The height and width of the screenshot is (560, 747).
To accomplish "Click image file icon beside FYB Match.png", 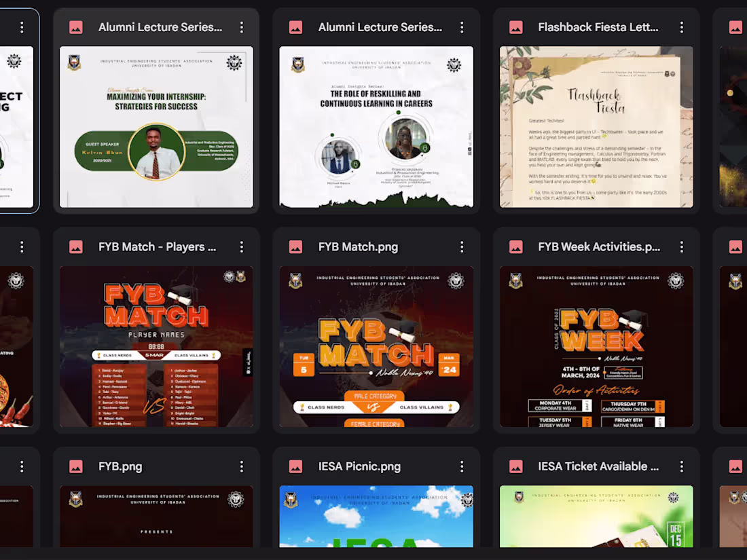I will [x=295, y=246].
